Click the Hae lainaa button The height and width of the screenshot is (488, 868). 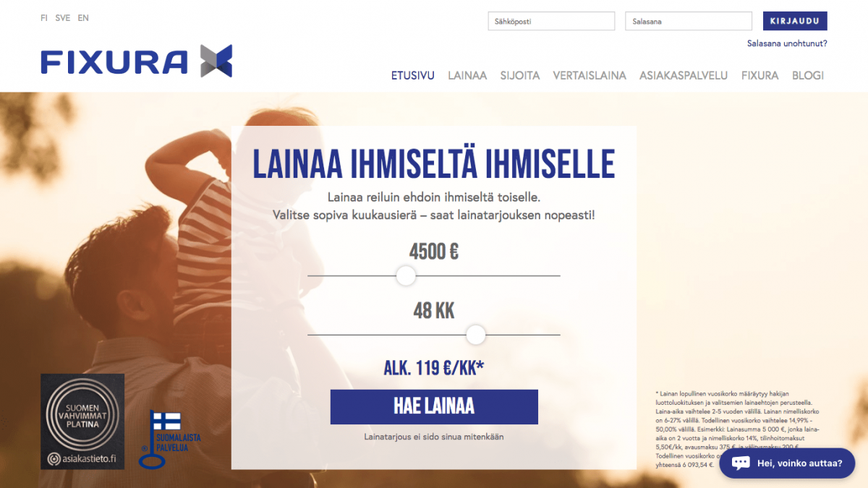[x=434, y=406]
